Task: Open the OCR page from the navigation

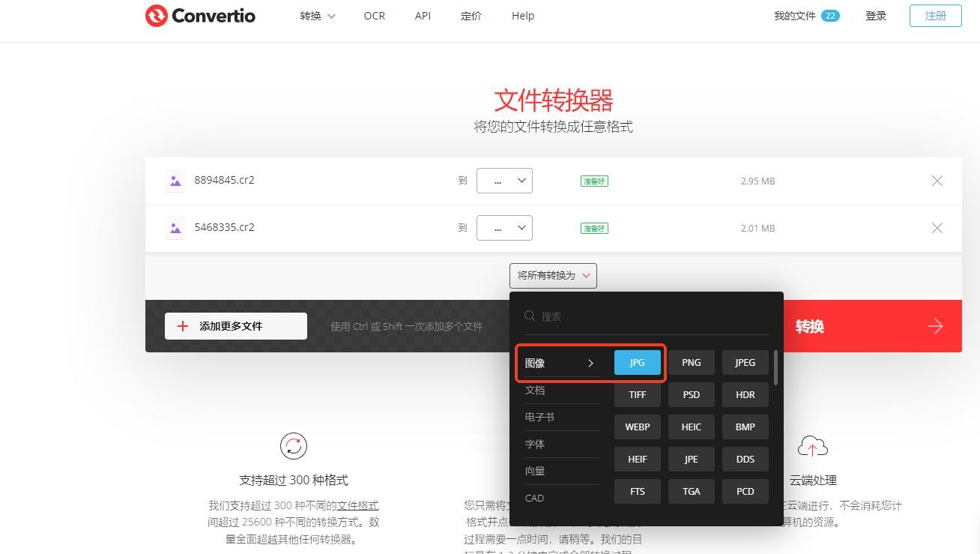Action: pyautogui.click(x=374, y=16)
